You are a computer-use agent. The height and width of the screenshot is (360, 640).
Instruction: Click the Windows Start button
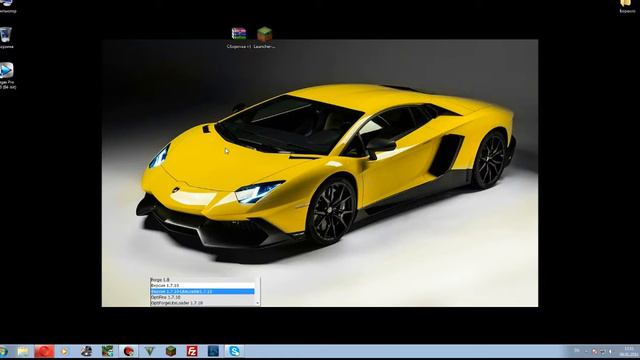click(x=4, y=351)
